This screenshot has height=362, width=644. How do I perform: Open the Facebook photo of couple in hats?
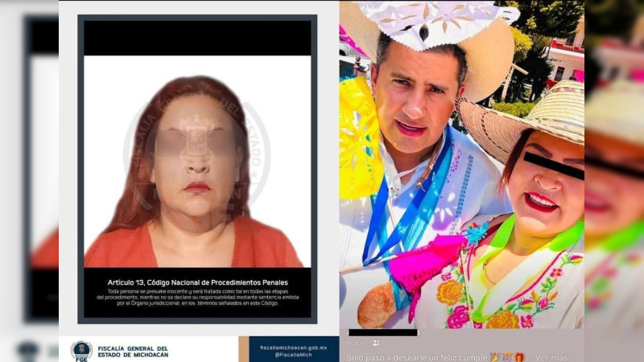pyautogui.click(x=461, y=164)
